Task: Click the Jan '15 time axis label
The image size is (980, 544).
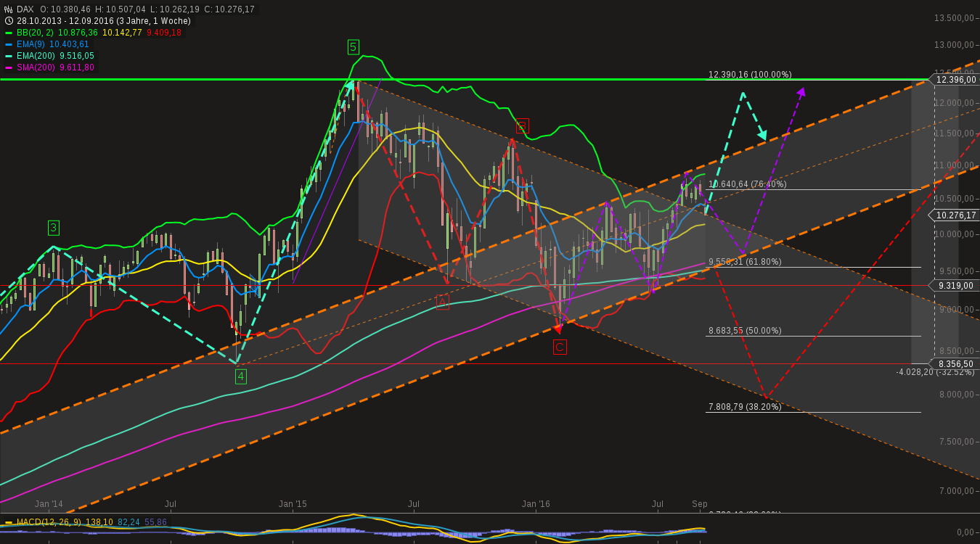Action: click(x=293, y=504)
